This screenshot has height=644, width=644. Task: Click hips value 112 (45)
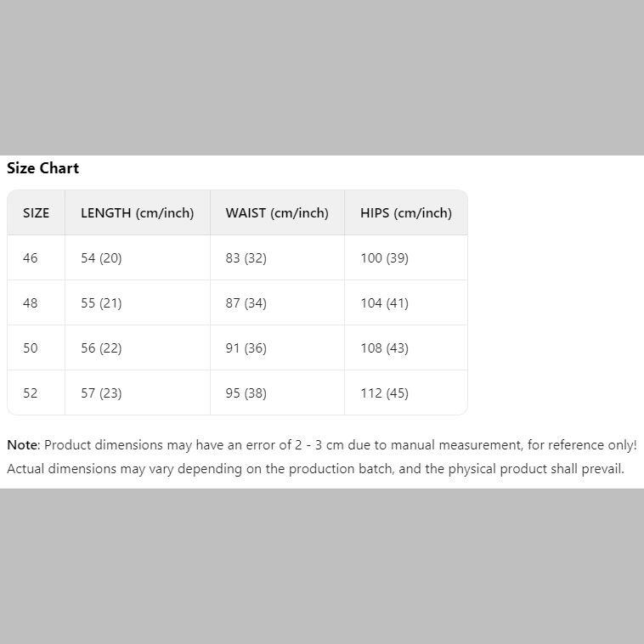point(384,393)
